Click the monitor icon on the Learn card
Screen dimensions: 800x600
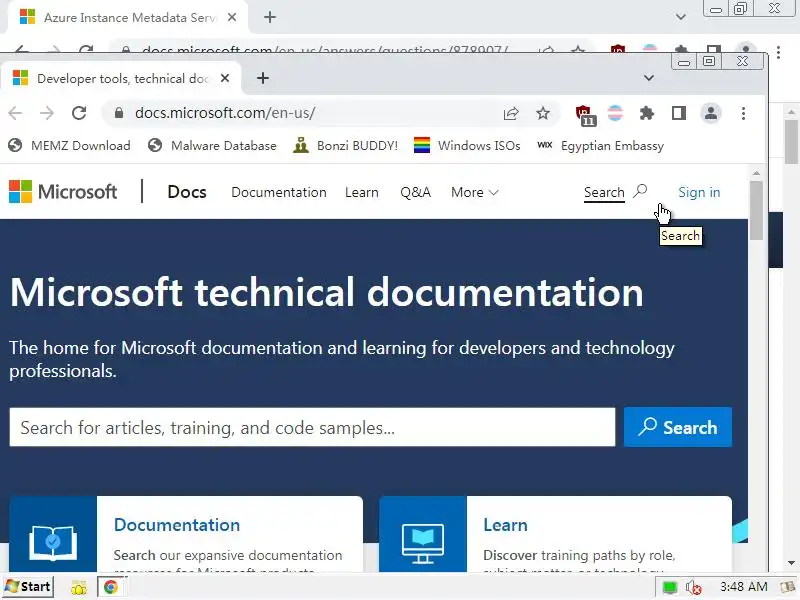[x=422, y=543]
